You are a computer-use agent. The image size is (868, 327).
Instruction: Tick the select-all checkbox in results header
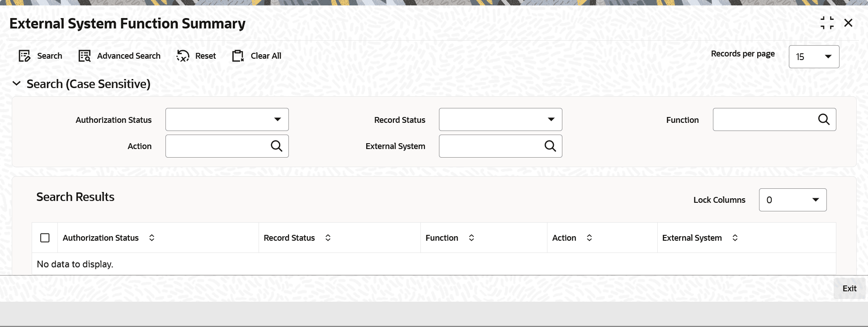(x=45, y=238)
